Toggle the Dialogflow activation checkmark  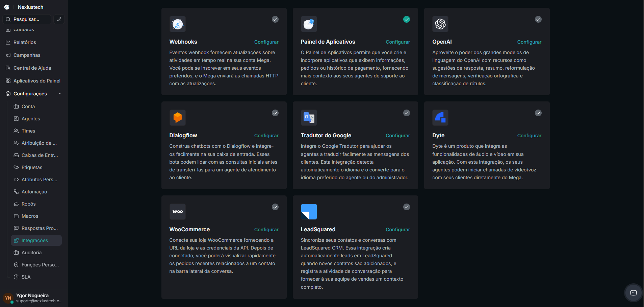point(275,113)
